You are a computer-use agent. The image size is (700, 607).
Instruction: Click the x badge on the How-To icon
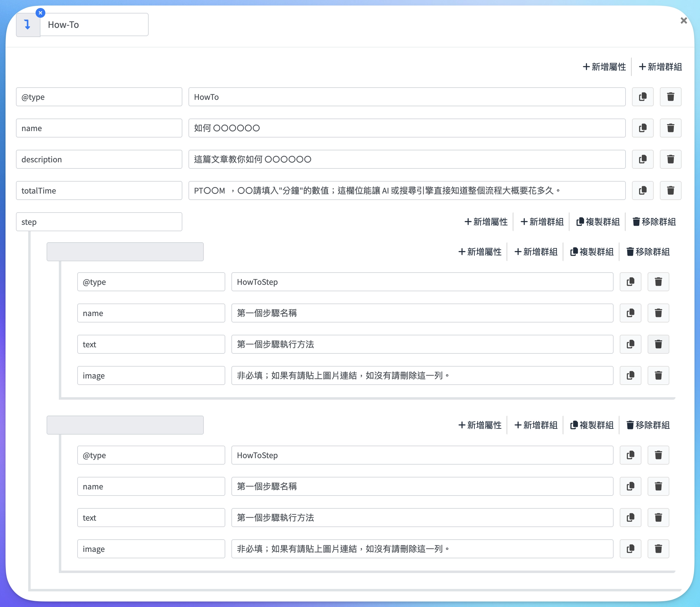[40, 13]
